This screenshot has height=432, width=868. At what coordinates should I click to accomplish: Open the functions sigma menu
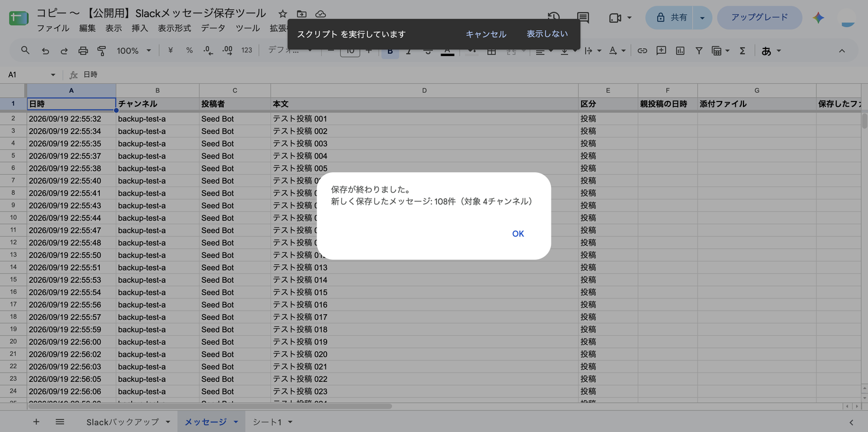tap(742, 51)
